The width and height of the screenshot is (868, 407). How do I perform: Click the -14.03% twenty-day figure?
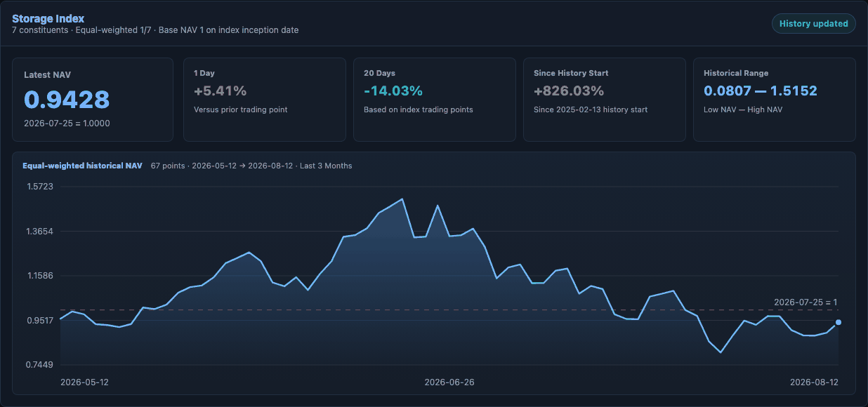393,91
